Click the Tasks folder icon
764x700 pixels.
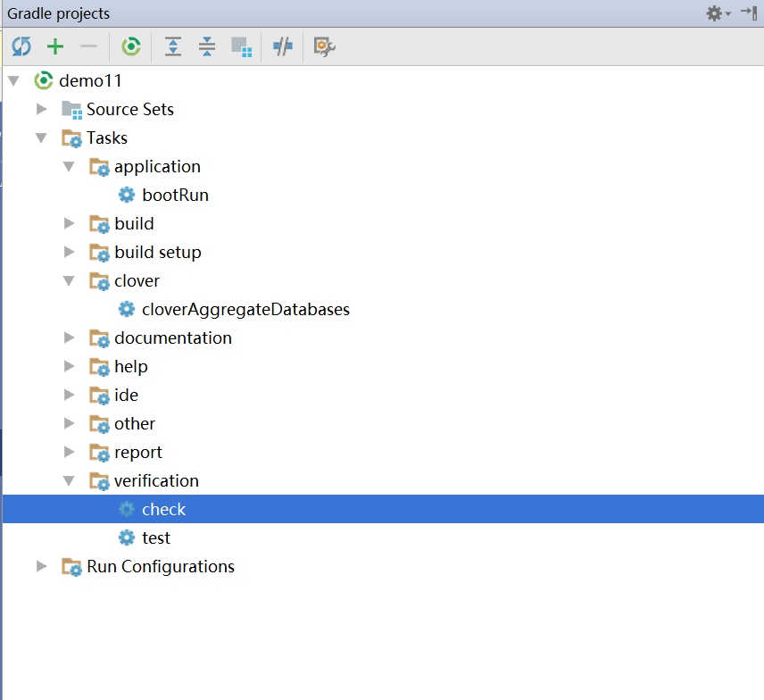[71, 138]
